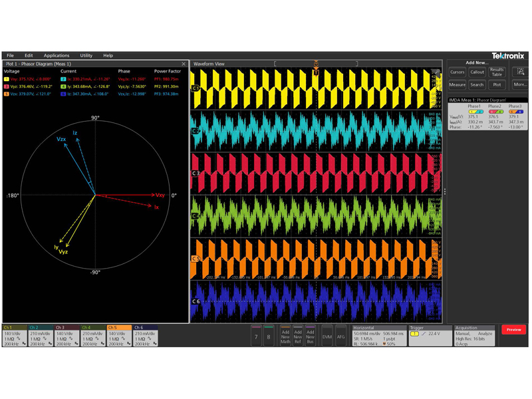Add channel 7 using its button
Viewport: 532px width, 399px height.
click(x=256, y=336)
